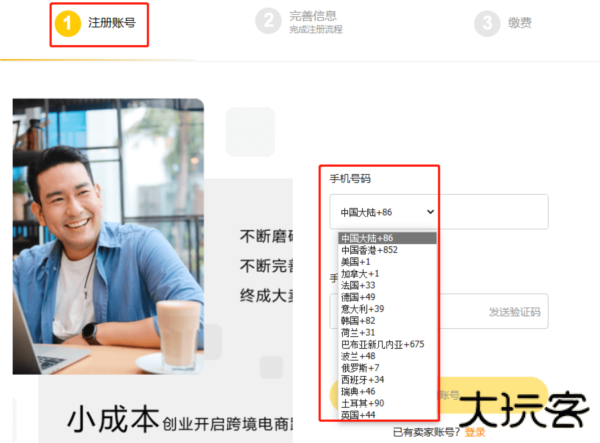The height and width of the screenshot is (443, 600).
Task: Pick 法国+33 from the list
Action: tap(387, 285)
